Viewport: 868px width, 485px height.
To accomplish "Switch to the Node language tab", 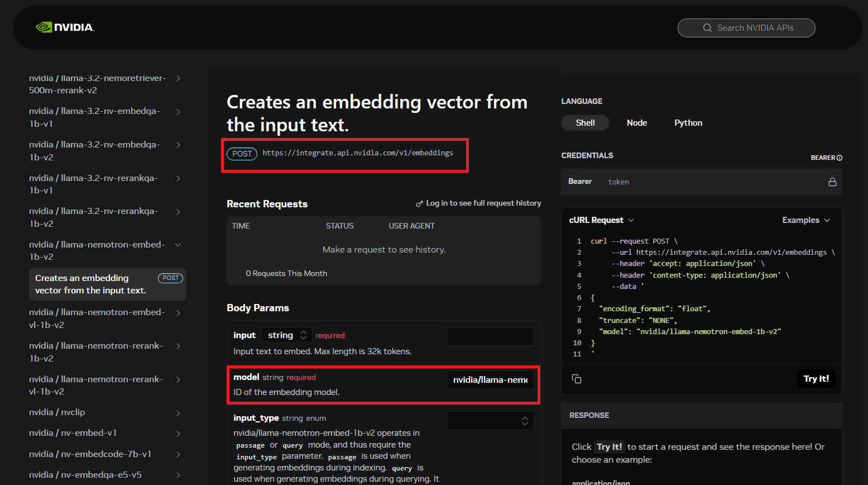I will point(637,123).
